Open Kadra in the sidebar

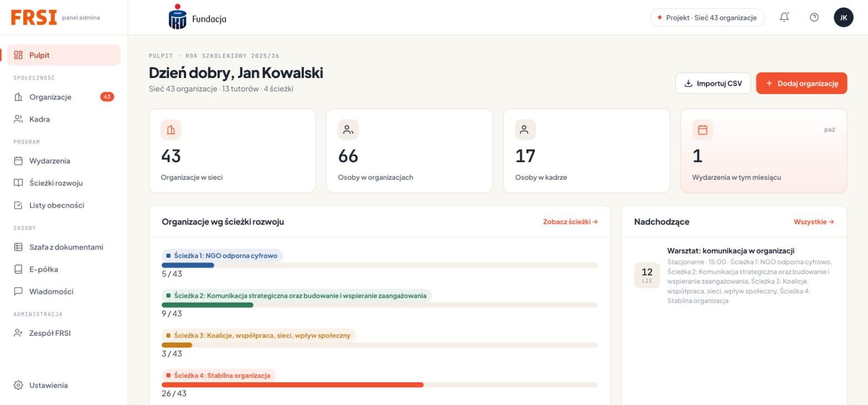point(64,119)
